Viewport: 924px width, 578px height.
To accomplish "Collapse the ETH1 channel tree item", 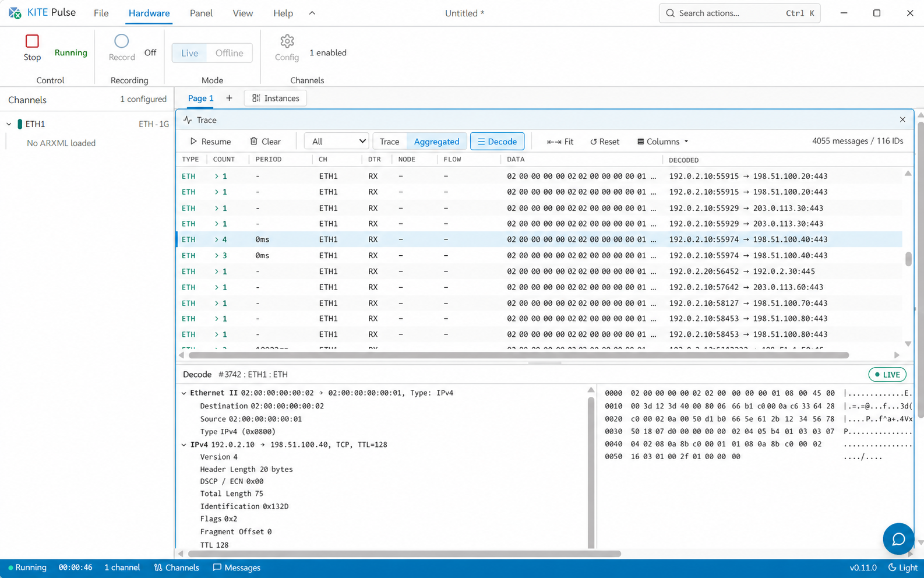I will (9, 124).
